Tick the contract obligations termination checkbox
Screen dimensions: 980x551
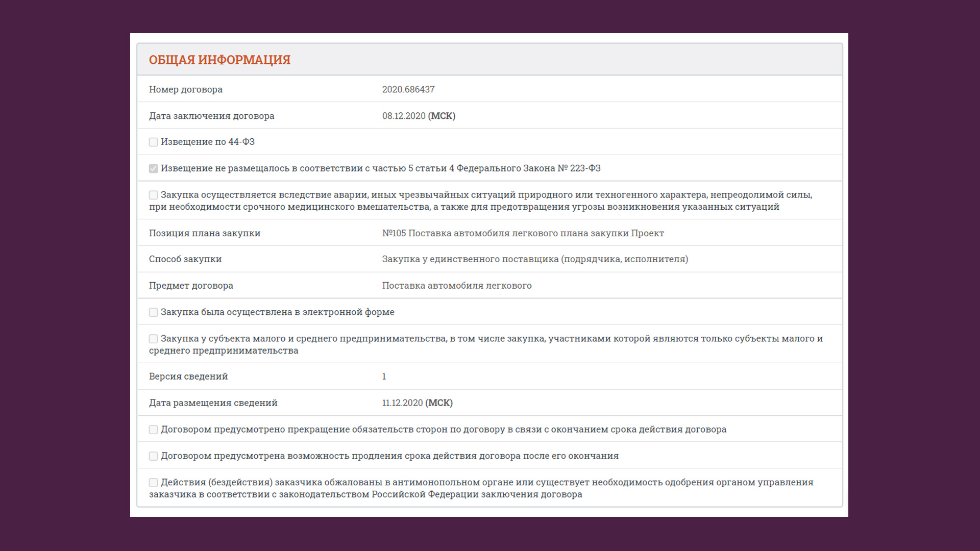[x=153, y=430]
